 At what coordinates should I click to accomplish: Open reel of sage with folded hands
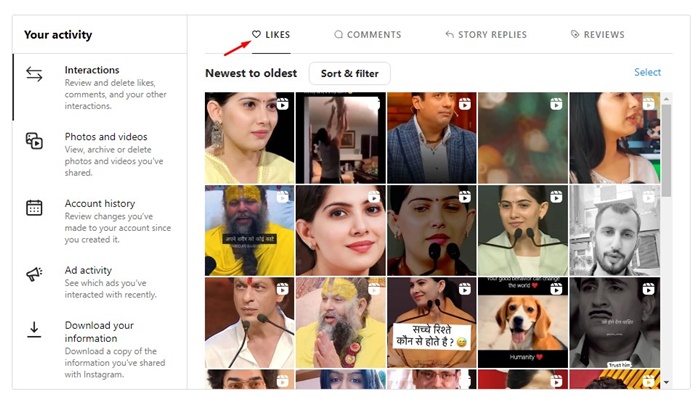341,322
